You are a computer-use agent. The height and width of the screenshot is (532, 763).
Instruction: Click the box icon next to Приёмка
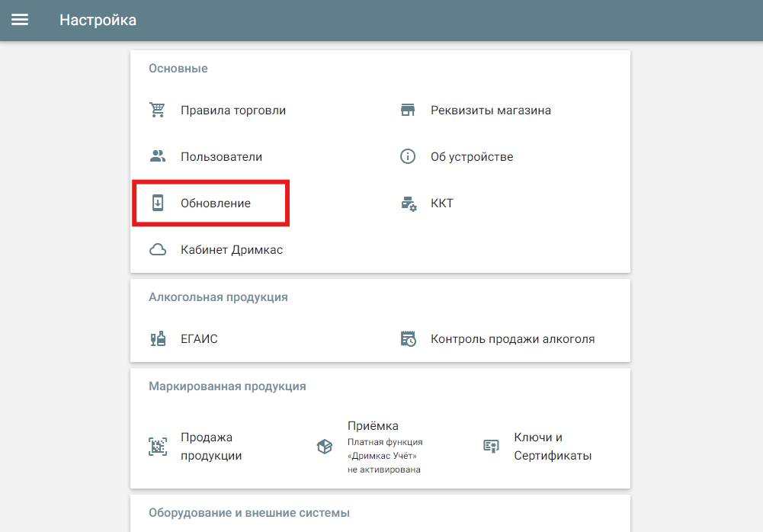pos(325,447)
